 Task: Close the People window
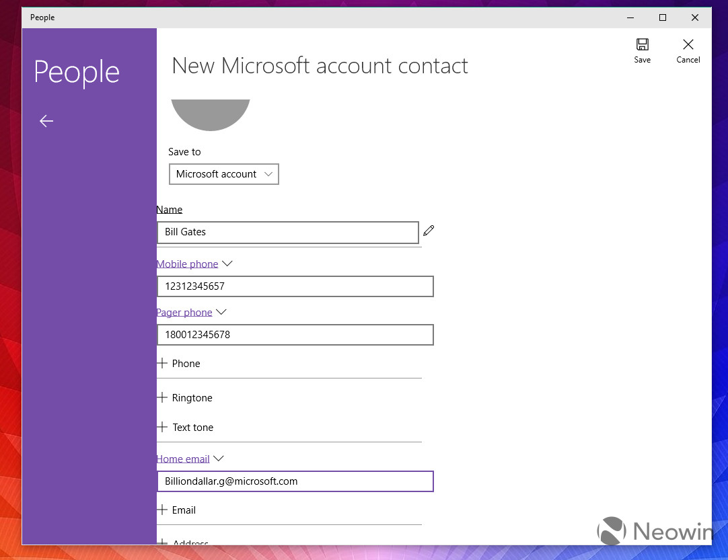[x=694, y=17]
